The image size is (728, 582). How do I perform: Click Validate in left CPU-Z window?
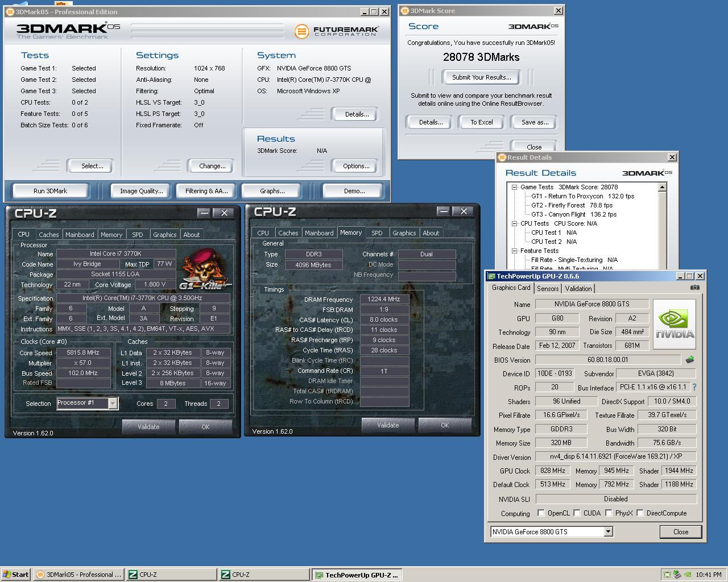tap(148, 427)
